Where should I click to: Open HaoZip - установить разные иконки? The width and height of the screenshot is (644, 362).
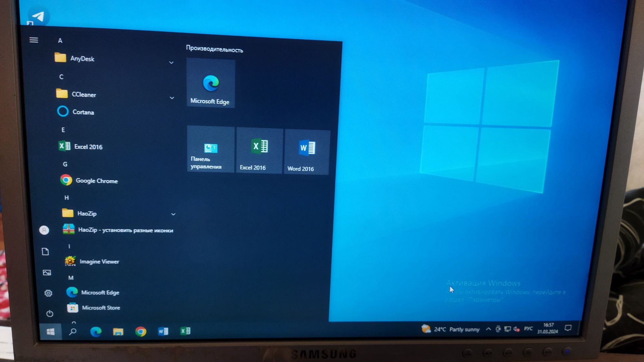[x=118, y=230]
